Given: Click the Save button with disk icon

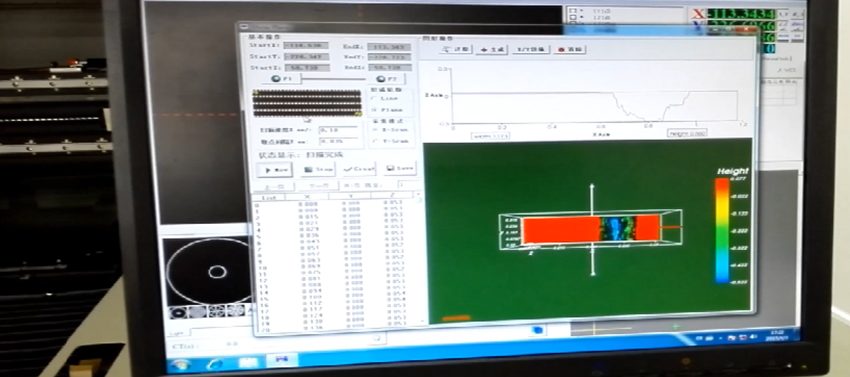Looking at the screenshot, I should click(400, 169).
